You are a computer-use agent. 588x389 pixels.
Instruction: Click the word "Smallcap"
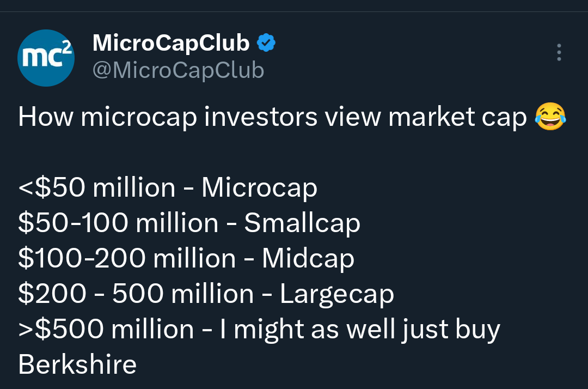pyautogui.click(x=302, y=223)
